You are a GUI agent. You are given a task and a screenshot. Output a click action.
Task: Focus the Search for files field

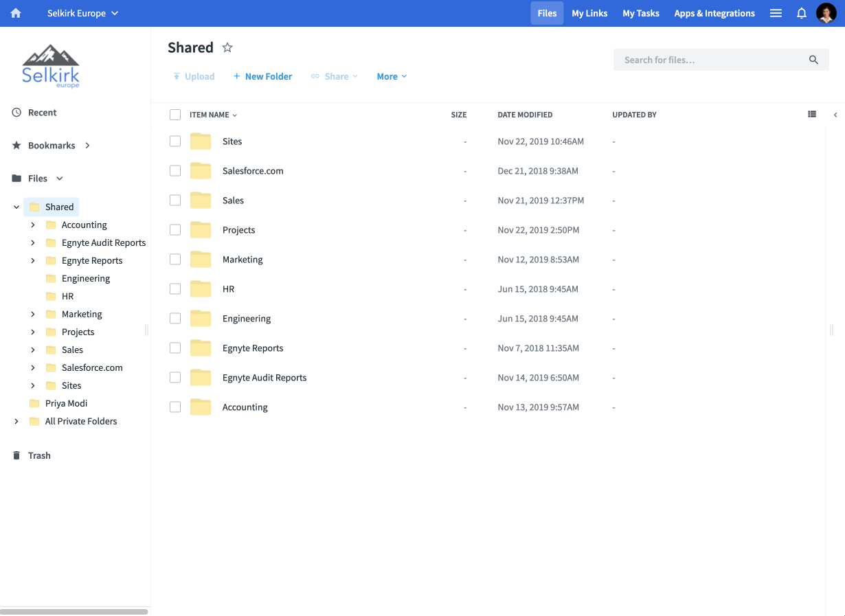tap(721, 60)
